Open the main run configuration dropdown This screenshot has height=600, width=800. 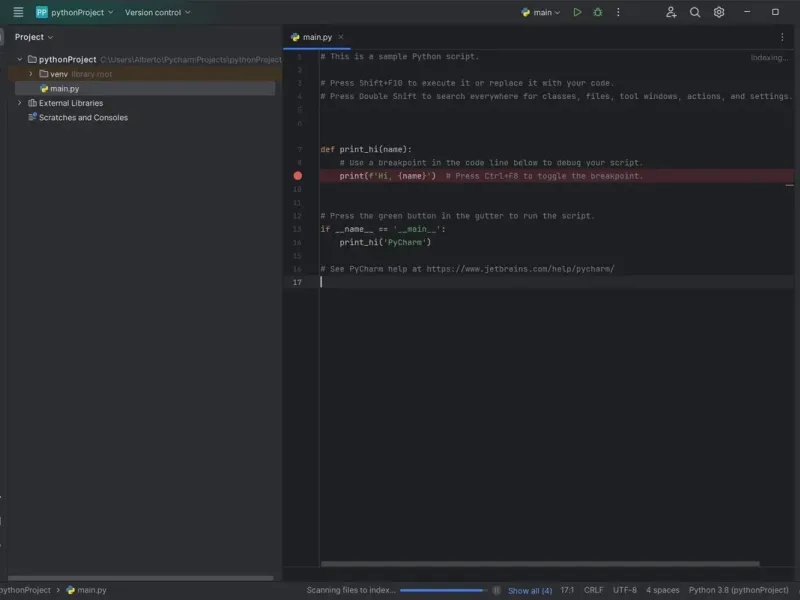pyautogui.click(x=542, y=12)
